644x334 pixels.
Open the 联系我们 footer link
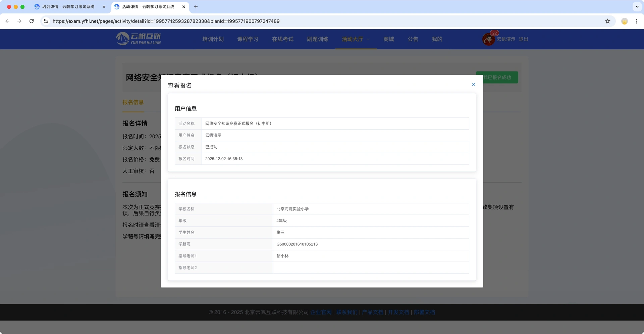(347, 312)
